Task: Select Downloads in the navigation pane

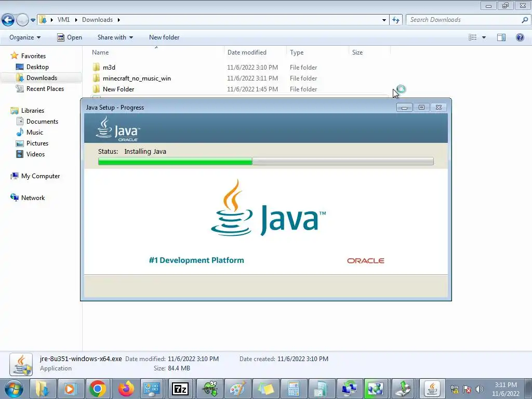Action: click(42, 78)
